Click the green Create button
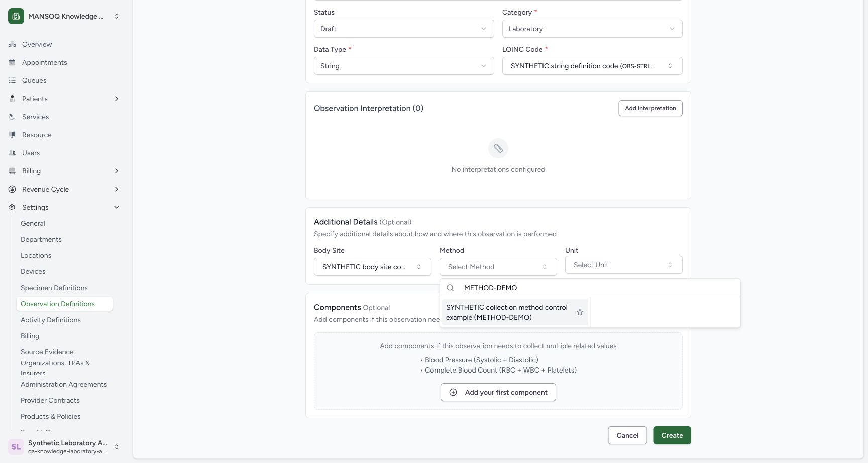The image size is (868, 463). click(x=672, y=435)
